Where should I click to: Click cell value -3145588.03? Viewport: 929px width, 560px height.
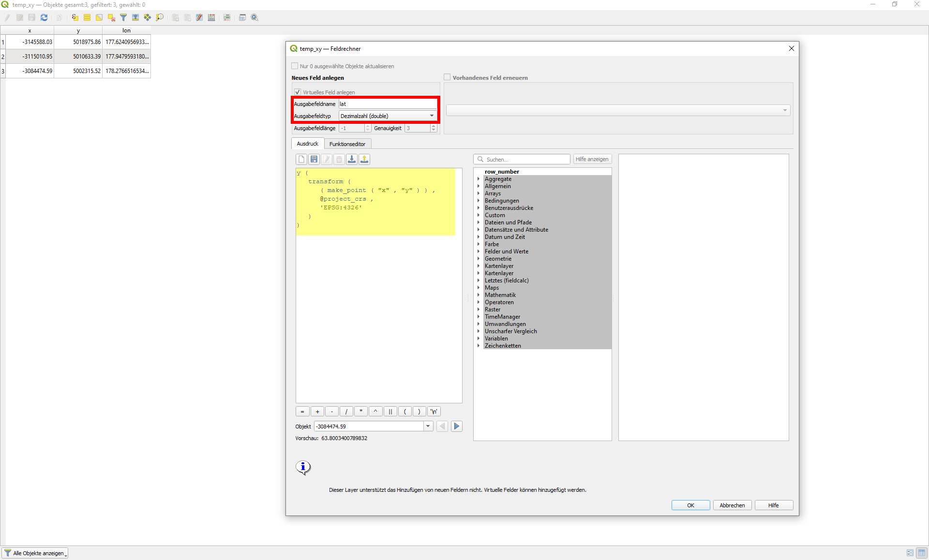click(30, 42)
